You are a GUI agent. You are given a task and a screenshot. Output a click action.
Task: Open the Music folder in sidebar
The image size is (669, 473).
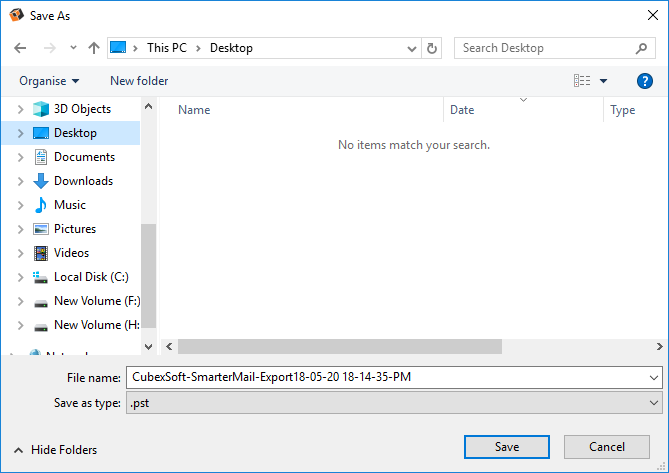click(69, 205)
